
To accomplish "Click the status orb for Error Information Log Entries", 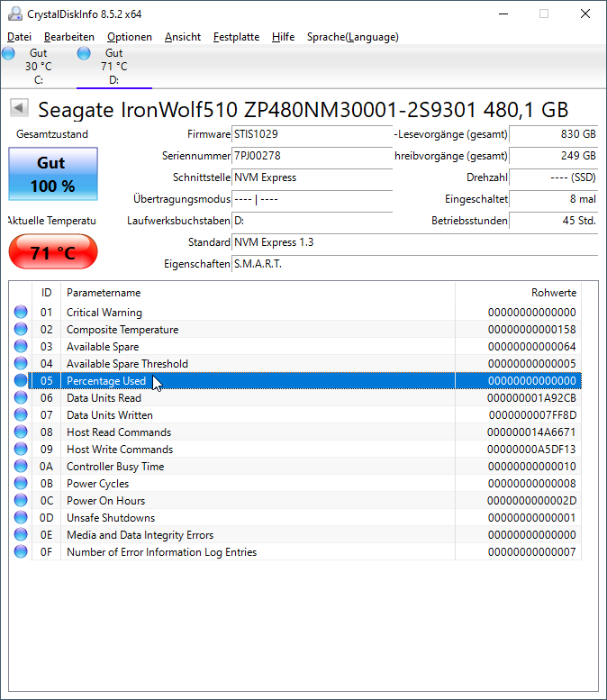I will pyautogui.click(x=21, y=551).
